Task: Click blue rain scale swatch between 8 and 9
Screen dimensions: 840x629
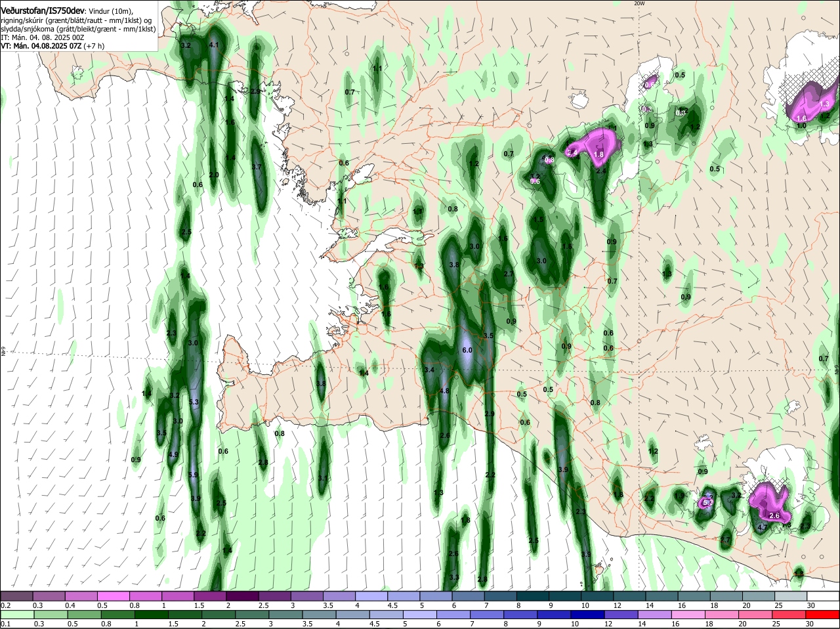Action: tap(520, 615)
